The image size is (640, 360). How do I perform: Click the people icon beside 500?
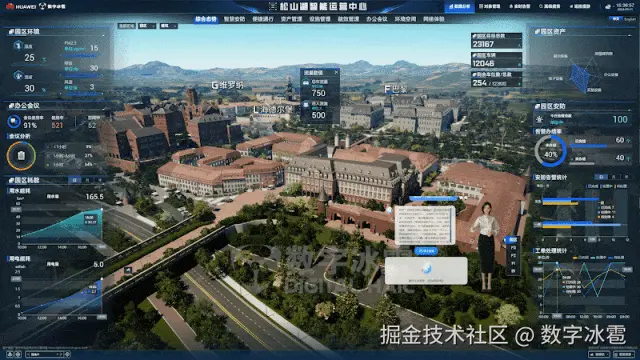[306, 105]
